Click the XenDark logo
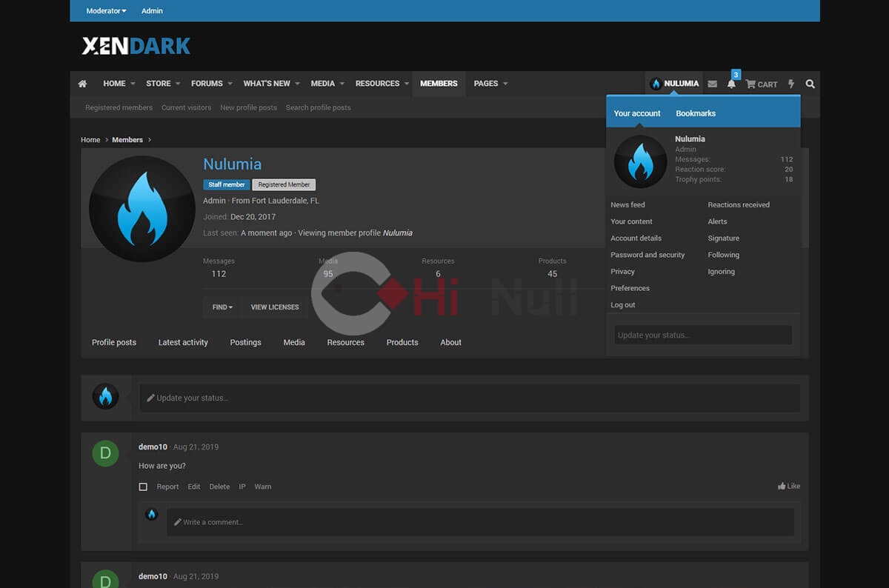Image resolution: width=889 pixels, height=588 pixels. coord(136,46)
